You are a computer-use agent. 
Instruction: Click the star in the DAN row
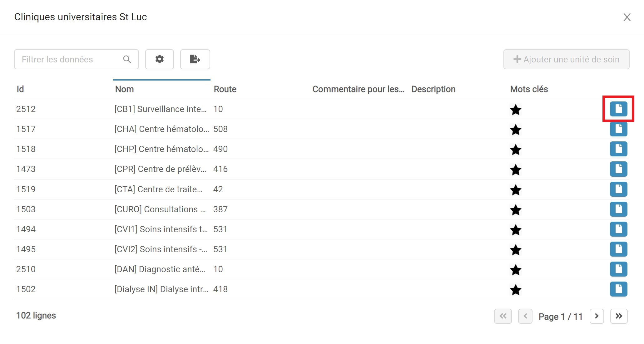point(516,270)
